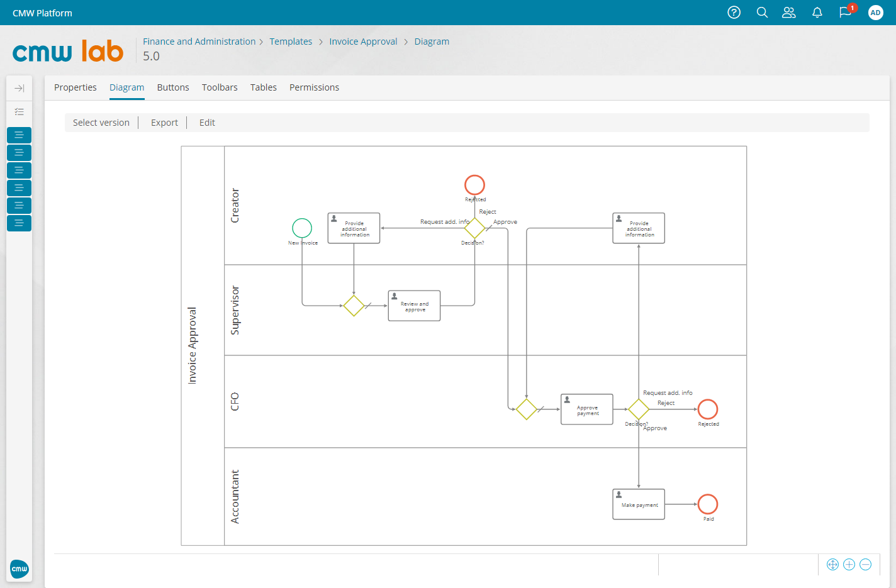Open the Templates breadcrumb link
This screenshot has width=896, height=588.
click(291, 41)
